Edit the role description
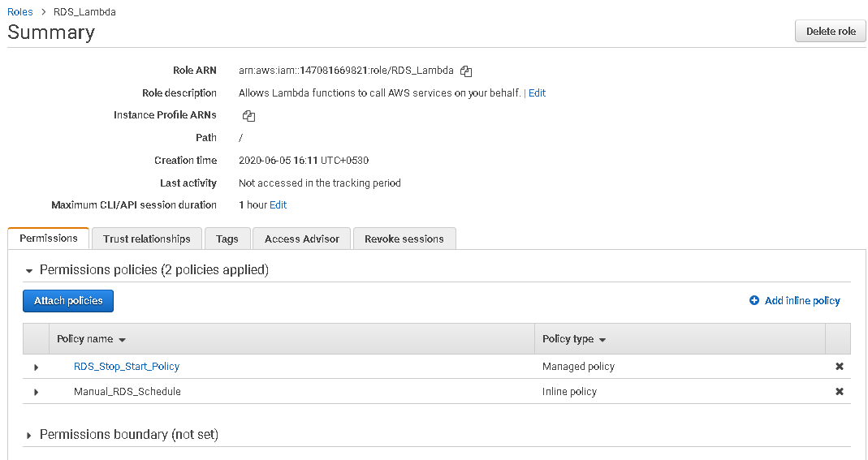The width and height of the screenshot is (868, 460). [x=537, y=93]
